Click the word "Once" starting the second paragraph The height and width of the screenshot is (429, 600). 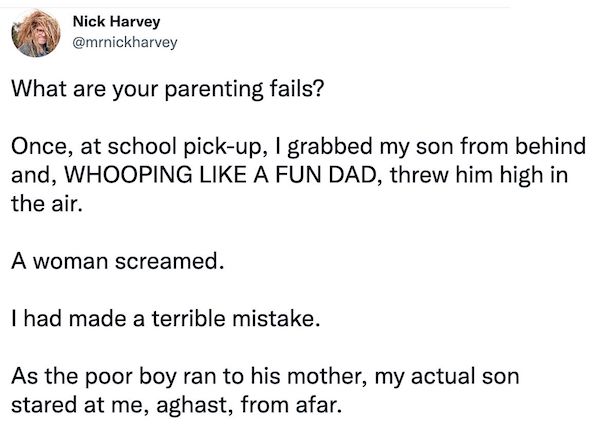(36, 149)
